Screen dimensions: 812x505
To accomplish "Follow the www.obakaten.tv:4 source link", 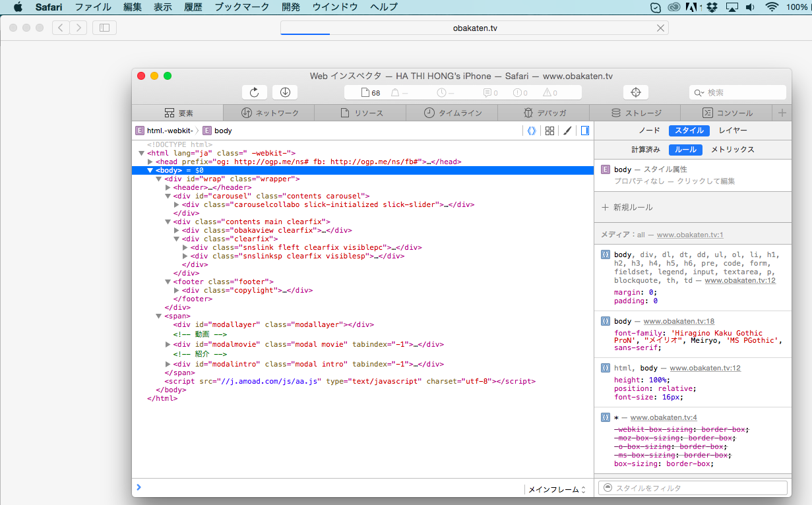I will coord(664,417).
